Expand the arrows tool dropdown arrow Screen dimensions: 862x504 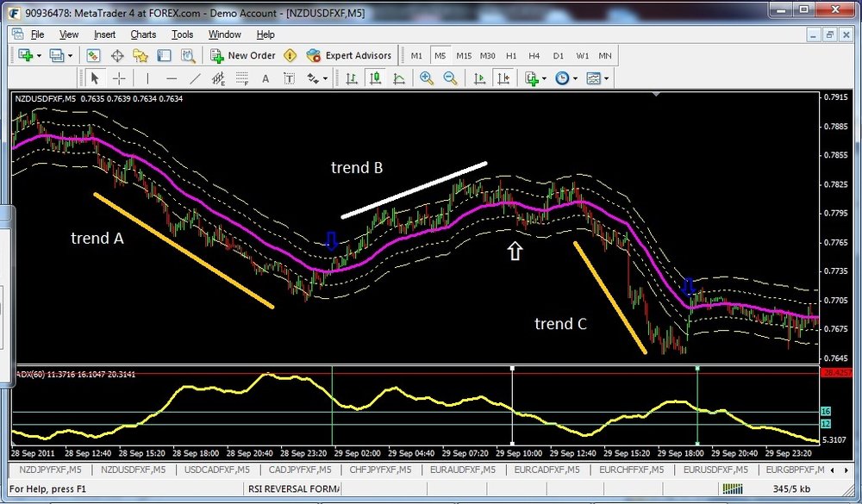click(326, 79)
